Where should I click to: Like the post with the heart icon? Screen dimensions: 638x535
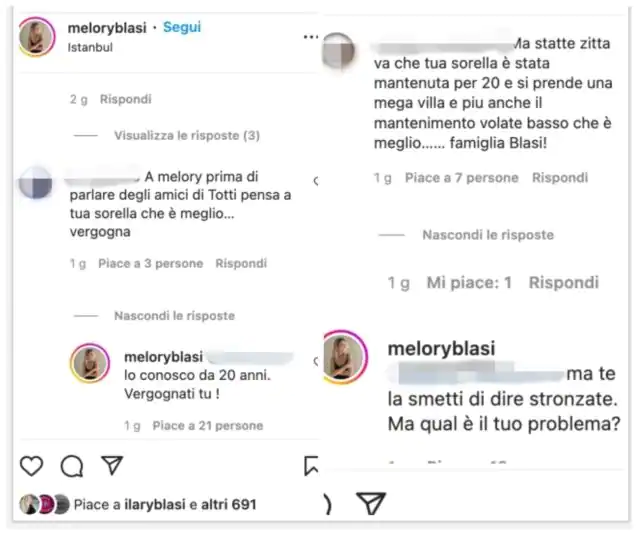coord(31,466)
